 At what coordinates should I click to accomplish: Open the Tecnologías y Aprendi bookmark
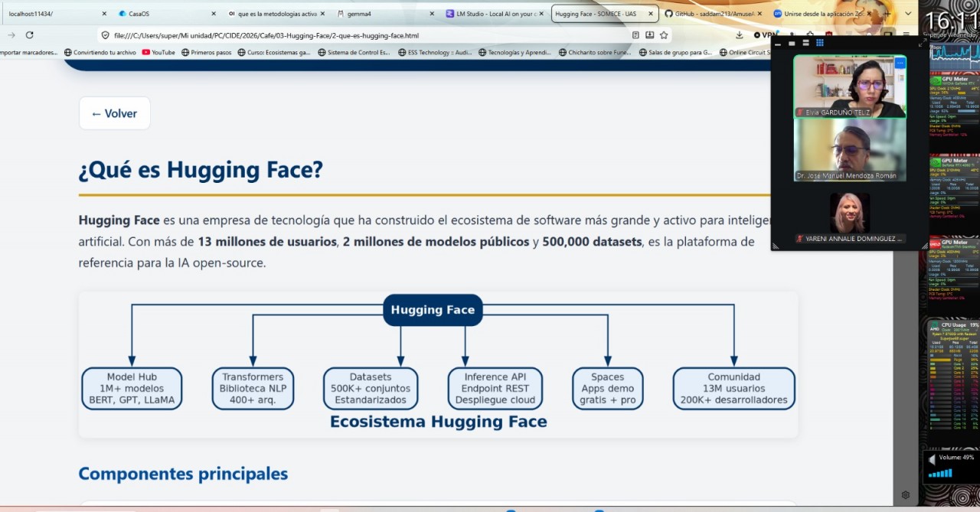coord(514,53)
